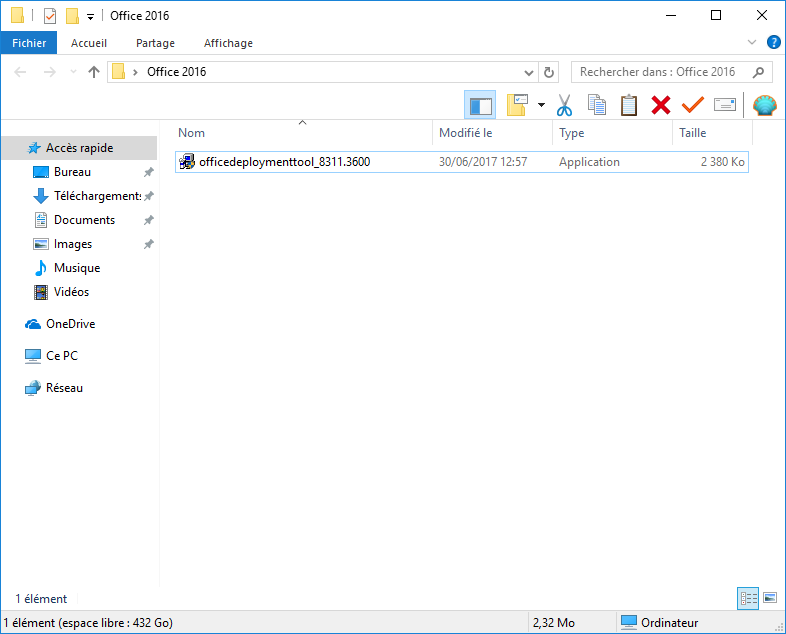
Task: Click the Application type cell
Action: (590, 162)
